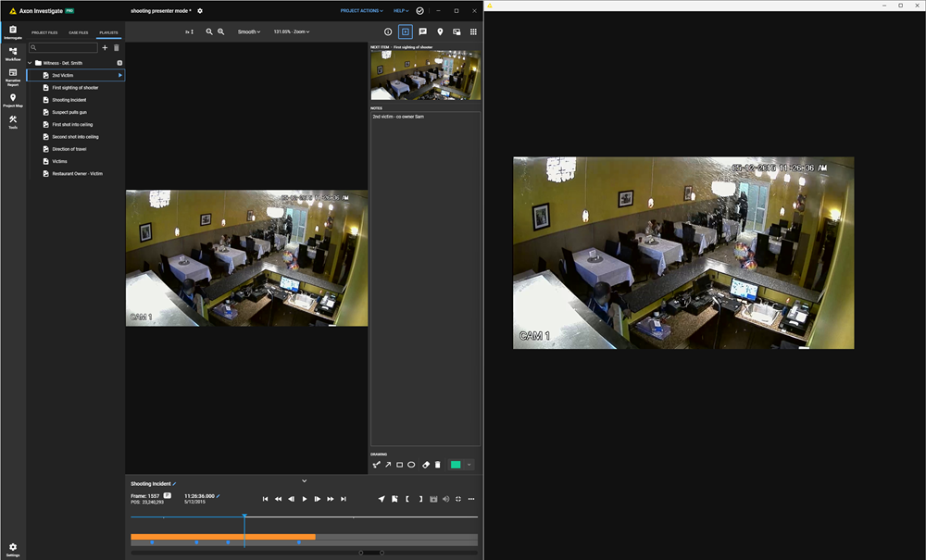Click the eraser tool in the Drawing panel

tap(426, 465)
